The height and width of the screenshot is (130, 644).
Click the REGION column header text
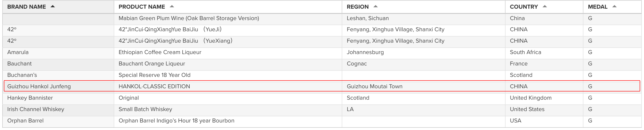(x=357, y=7)
